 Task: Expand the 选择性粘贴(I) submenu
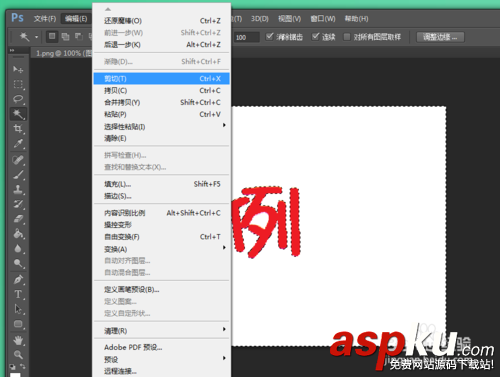tap(161, 126)
